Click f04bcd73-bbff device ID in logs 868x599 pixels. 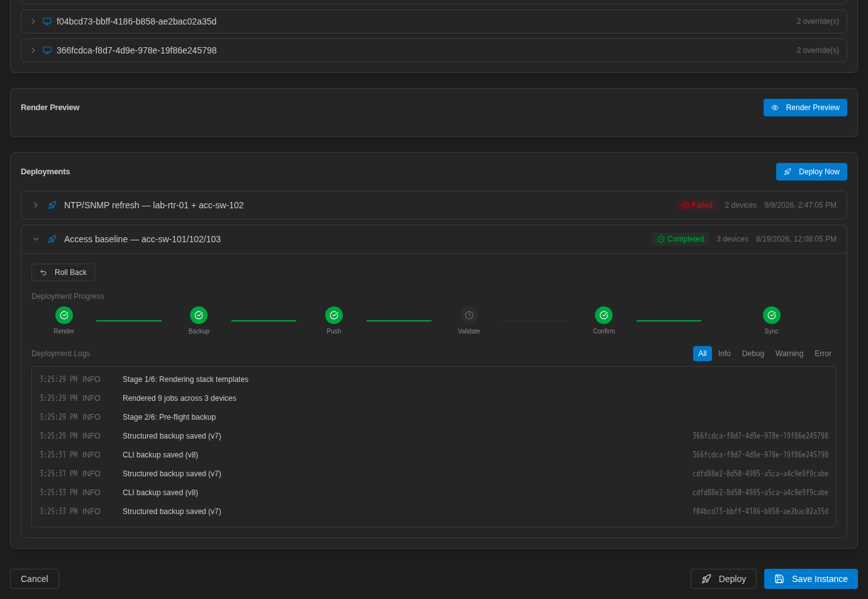(x=760, y=512)
